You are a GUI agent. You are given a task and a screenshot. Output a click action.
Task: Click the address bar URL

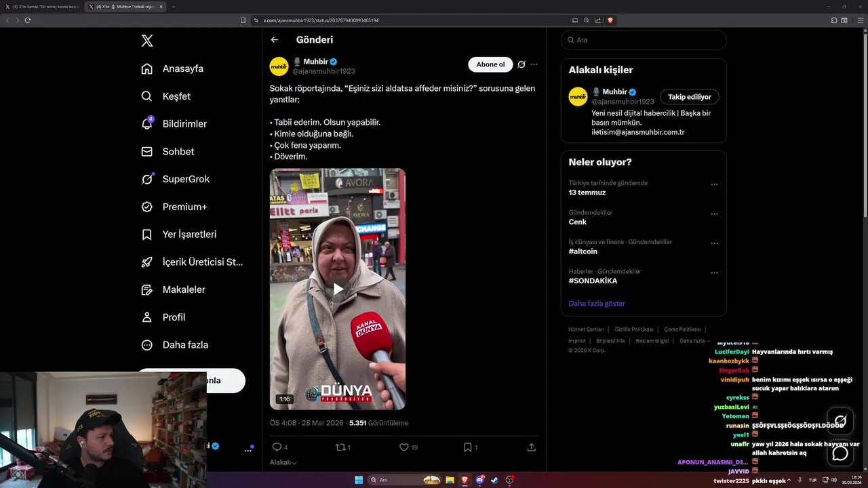pos(321,20)
